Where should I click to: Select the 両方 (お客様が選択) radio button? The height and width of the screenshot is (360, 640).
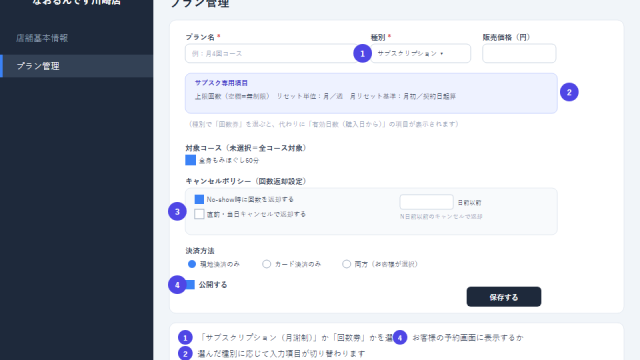[347, 264]
